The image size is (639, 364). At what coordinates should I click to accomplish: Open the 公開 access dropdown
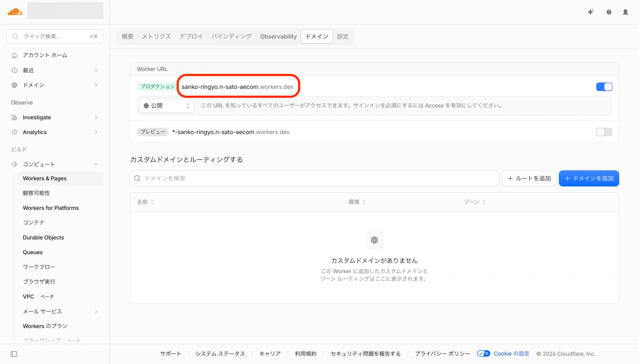(x=167, y=106)
